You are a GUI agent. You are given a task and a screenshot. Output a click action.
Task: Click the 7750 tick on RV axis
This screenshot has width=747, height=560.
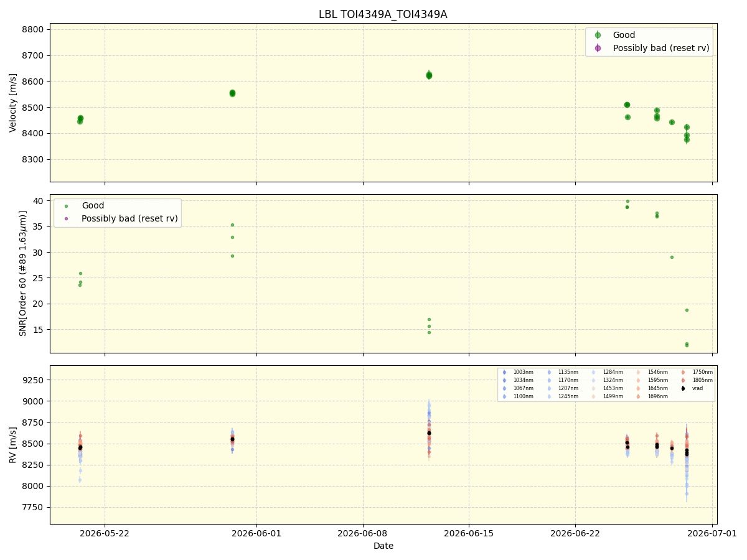coord(34,507)
